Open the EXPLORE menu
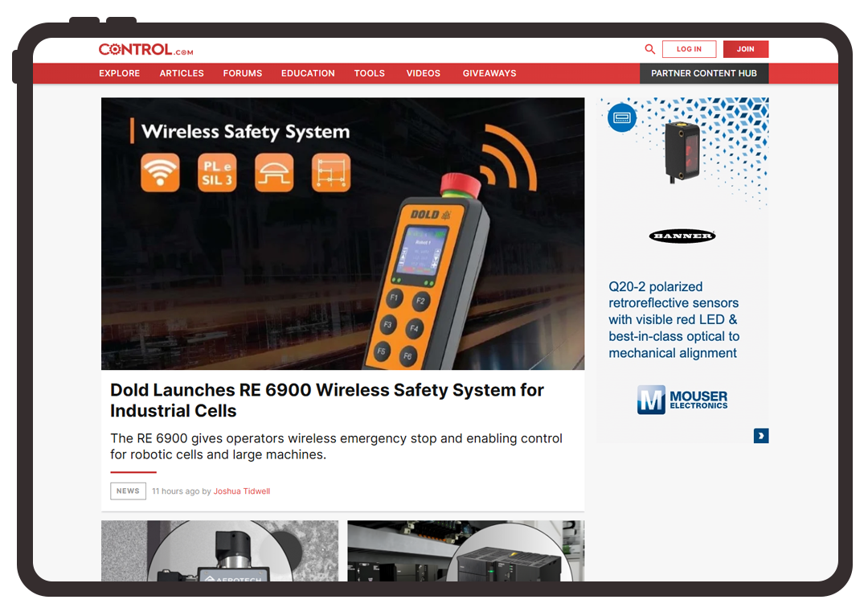This screenshot has height=612, width=868. [120, 73]
